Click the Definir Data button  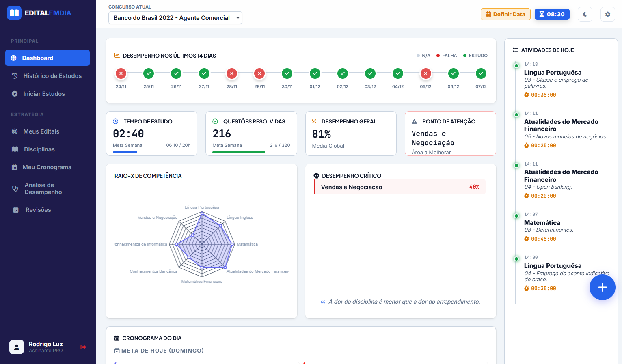click(505, 14)
